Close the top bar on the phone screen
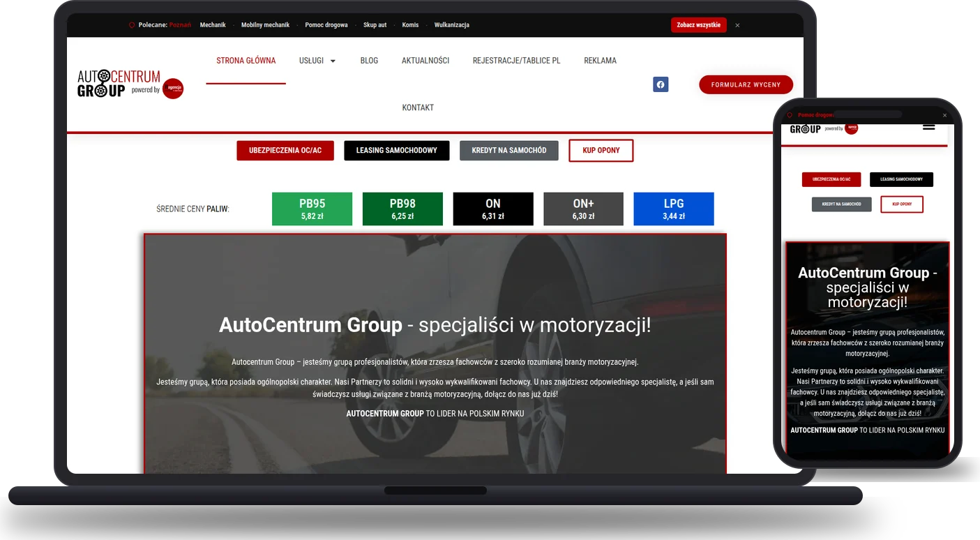 [x=945, y=115]
